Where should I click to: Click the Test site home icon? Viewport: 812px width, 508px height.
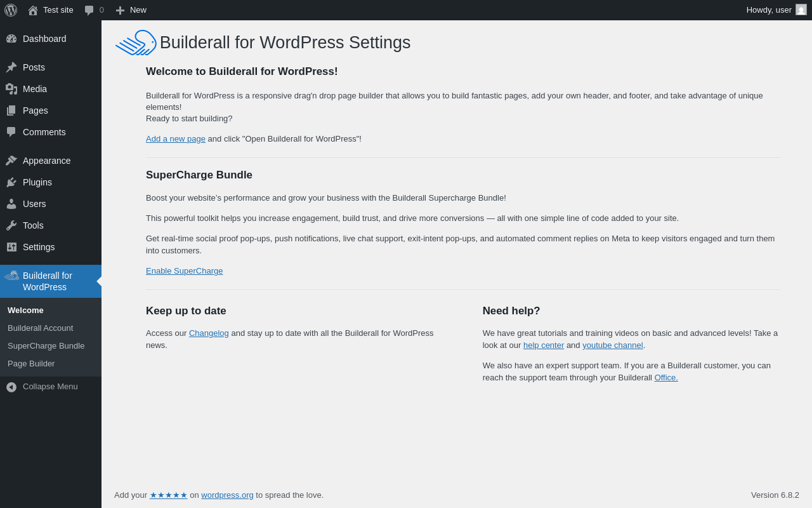[33, 10]
